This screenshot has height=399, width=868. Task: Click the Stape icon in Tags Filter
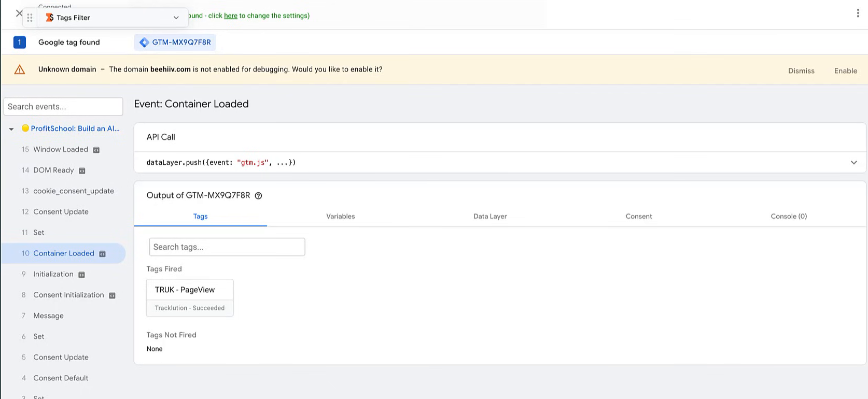tap(50, 18)
